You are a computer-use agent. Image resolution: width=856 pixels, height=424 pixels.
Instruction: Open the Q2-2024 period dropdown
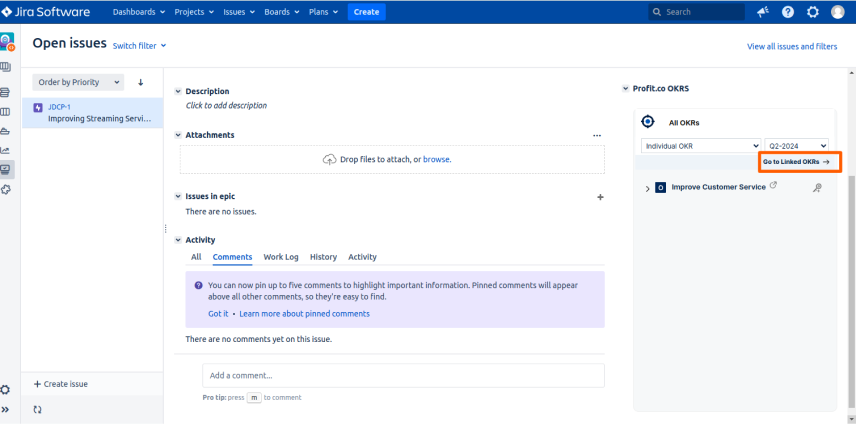pyautogui.click(x=796, y=146)
